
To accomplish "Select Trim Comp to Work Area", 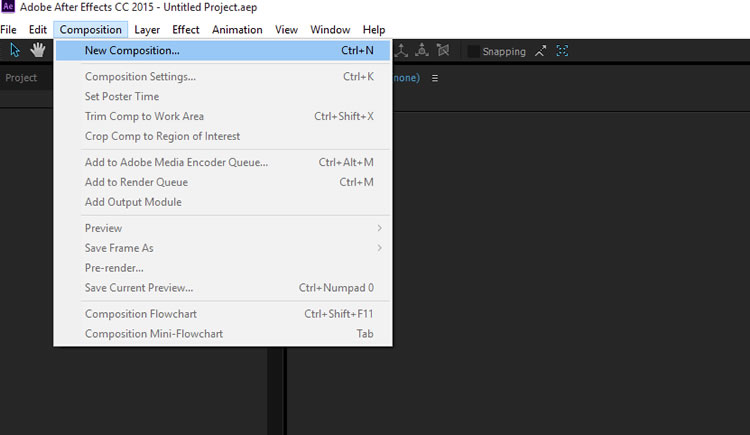I will tap(223, 116).
